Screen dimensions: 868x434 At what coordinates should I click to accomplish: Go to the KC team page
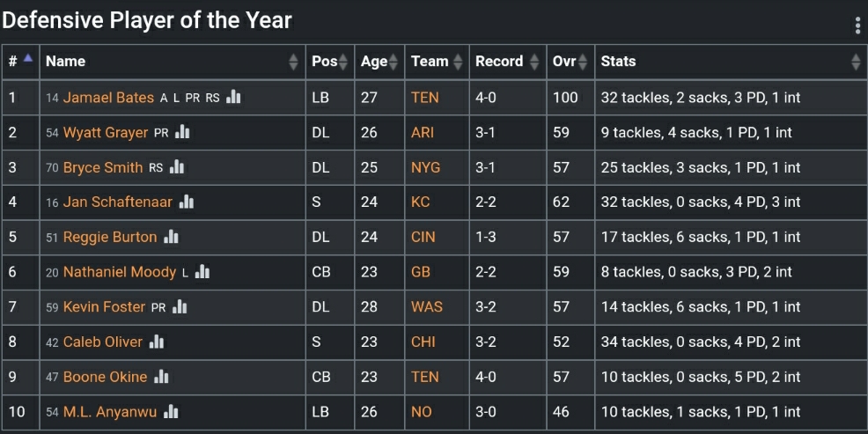click(x=421, y=202)
